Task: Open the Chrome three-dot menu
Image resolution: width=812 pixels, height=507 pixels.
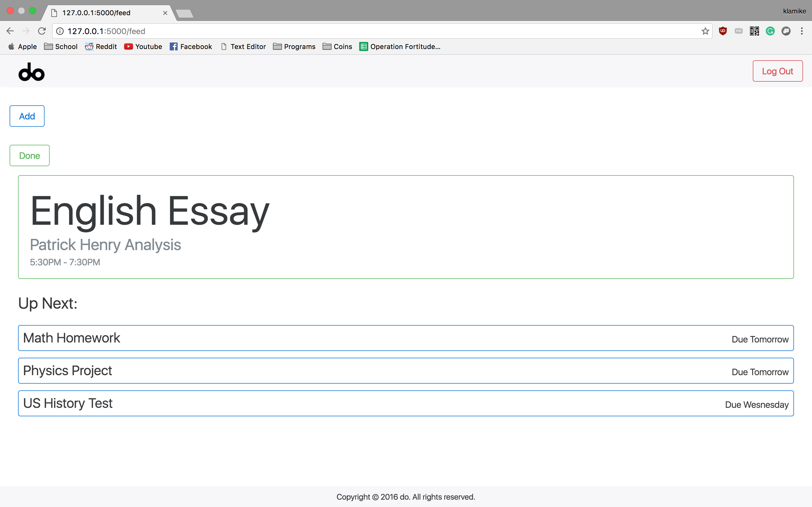Action: pos(802,31)
